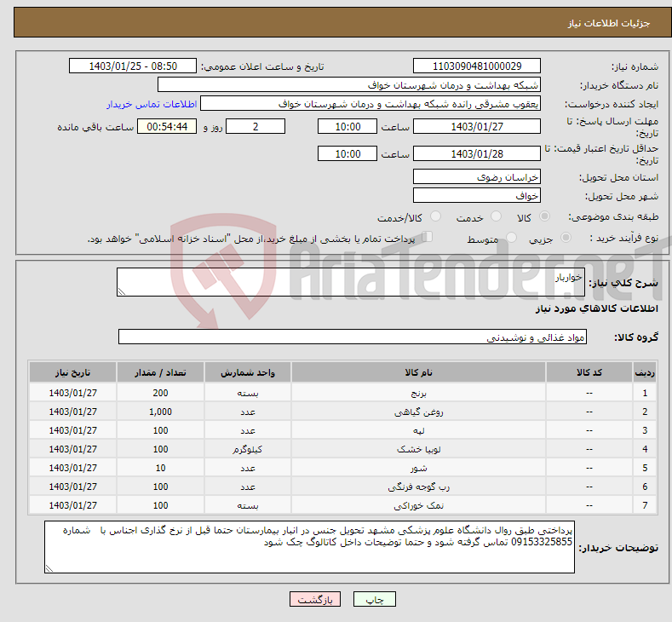Click the ردیف column header
Screen dimensions: 672x622
(x=645, y=372)
